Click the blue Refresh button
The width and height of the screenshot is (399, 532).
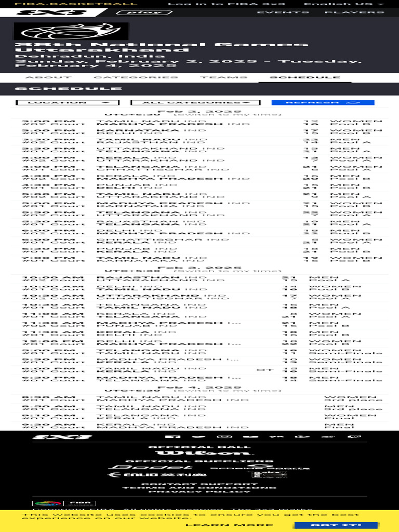(x=323, y=102)
